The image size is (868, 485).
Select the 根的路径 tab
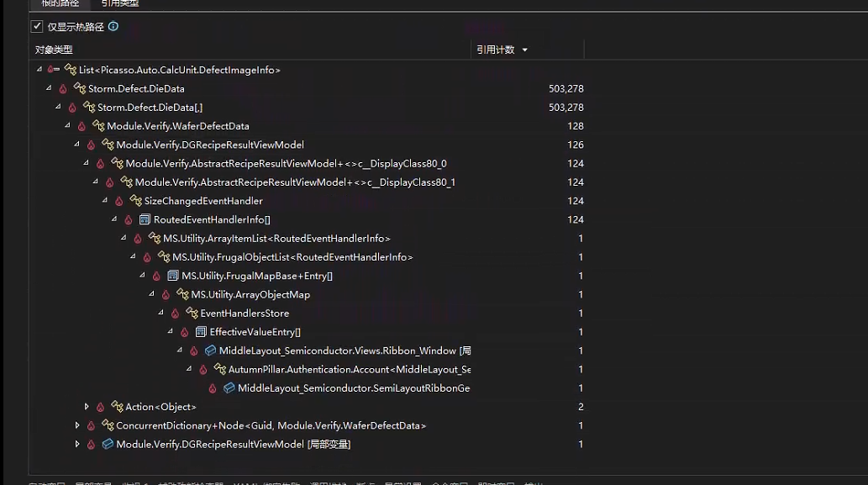60,3
